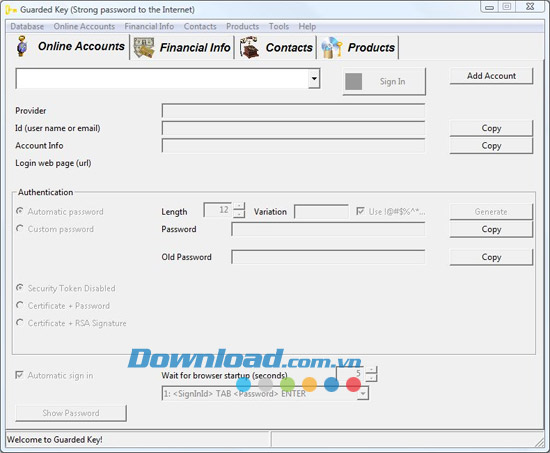Click the Generate password button
Image resolution: width=550 pixels, height=453 pixels.
[x=491, y=212]
